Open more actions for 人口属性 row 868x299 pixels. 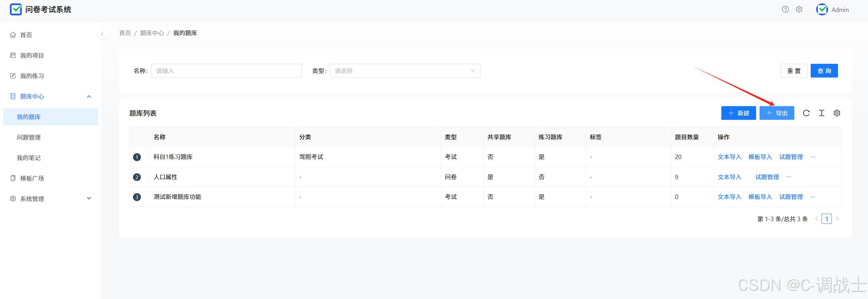(x=789, y=177)
